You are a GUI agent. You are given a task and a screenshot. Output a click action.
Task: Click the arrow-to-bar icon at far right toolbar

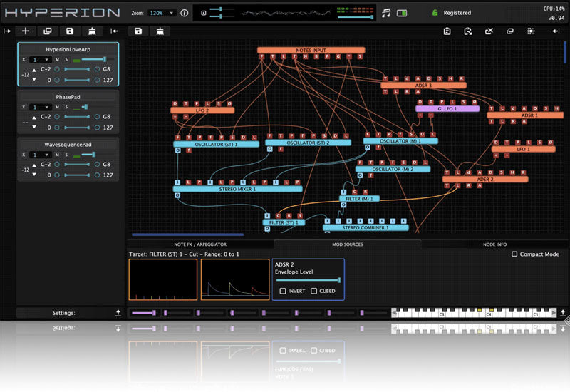tap(556, 31)
